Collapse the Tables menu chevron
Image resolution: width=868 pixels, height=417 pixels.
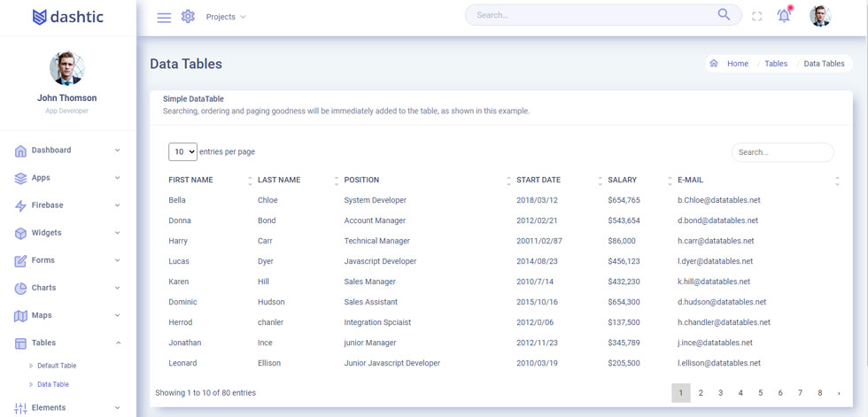click(x=118, y=343)
